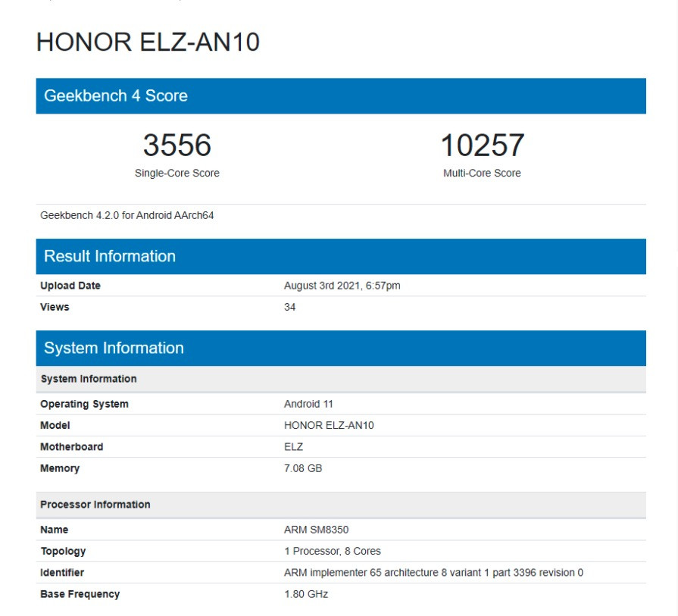The image size is (678, 616).
Task: Select the Geekbench 4 Score header
Action: (341, 96)
